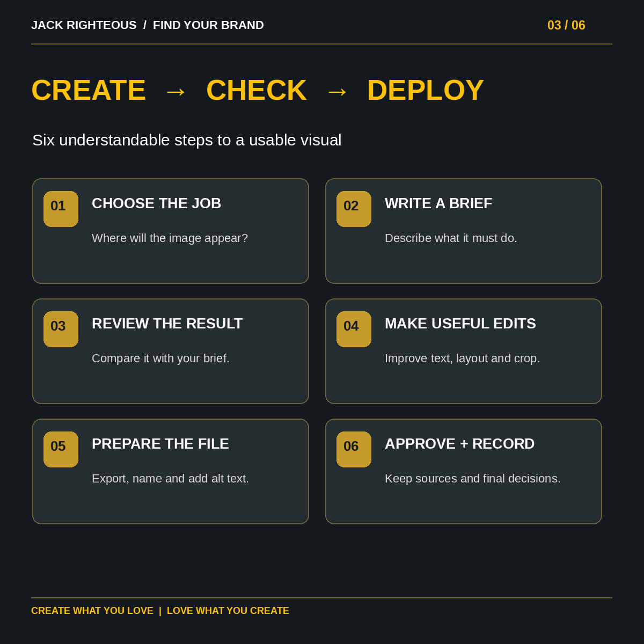Click 'Compare it with your brief.' text
The width and height of the screenshot is (644, 644).
point(160,358)
